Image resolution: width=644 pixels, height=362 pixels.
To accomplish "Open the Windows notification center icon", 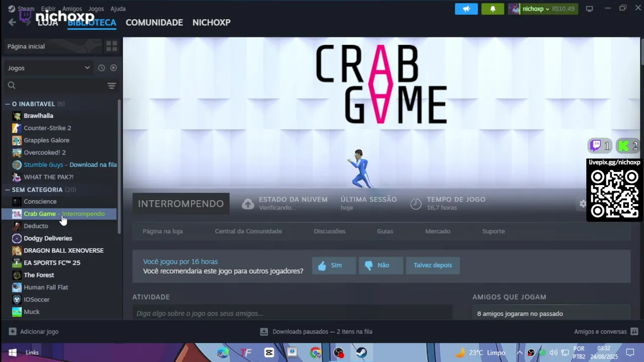I will pyautogui.click(x=630, y=352).
